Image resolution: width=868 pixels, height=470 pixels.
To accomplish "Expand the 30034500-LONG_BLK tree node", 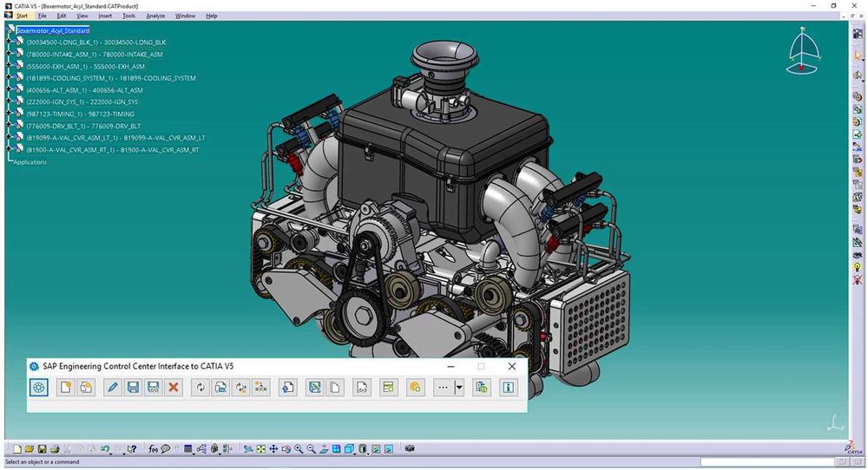I will tap(9, 42).
